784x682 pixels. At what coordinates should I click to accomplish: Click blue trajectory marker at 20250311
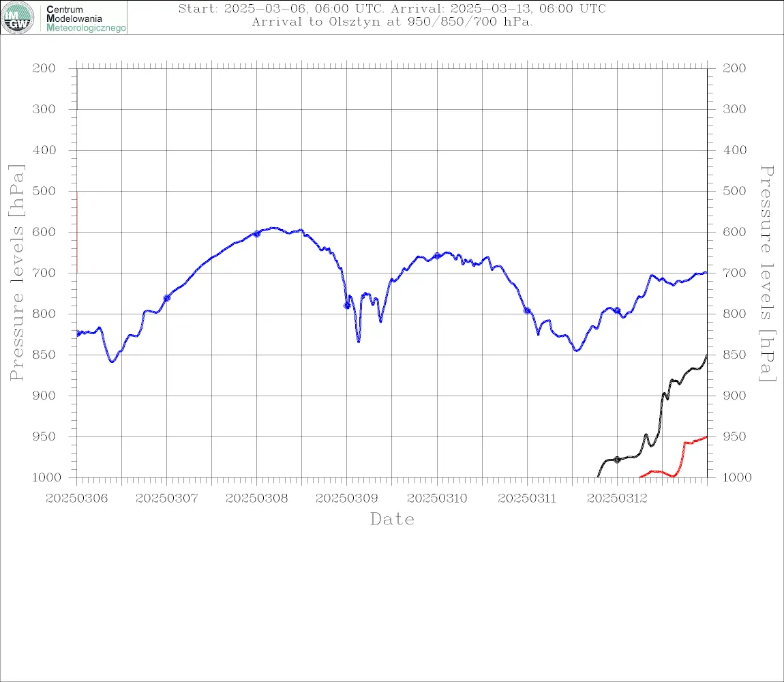[x=527, y=311]
